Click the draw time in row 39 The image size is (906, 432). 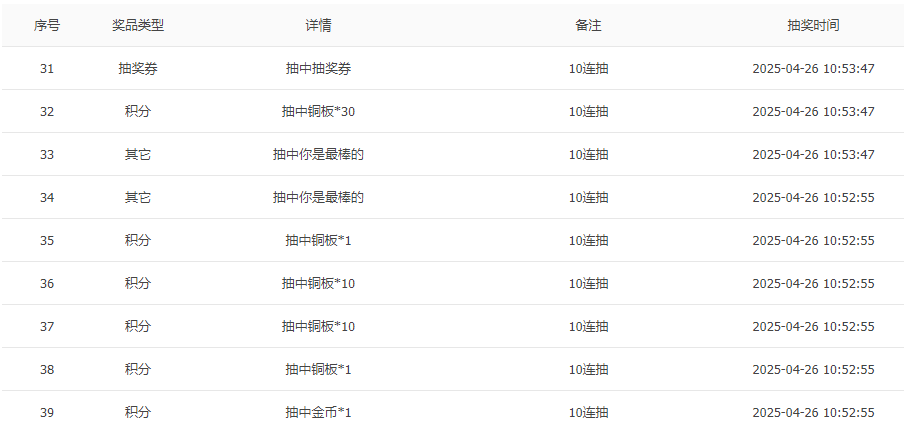coord(813,413)
